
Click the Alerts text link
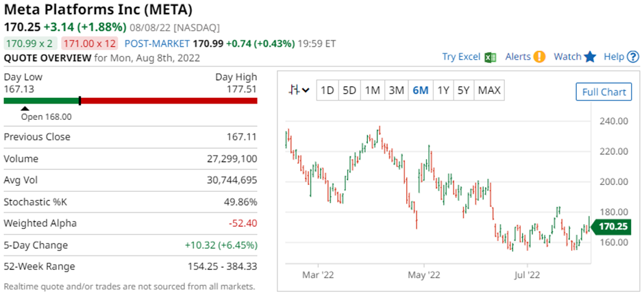point(518,57)
